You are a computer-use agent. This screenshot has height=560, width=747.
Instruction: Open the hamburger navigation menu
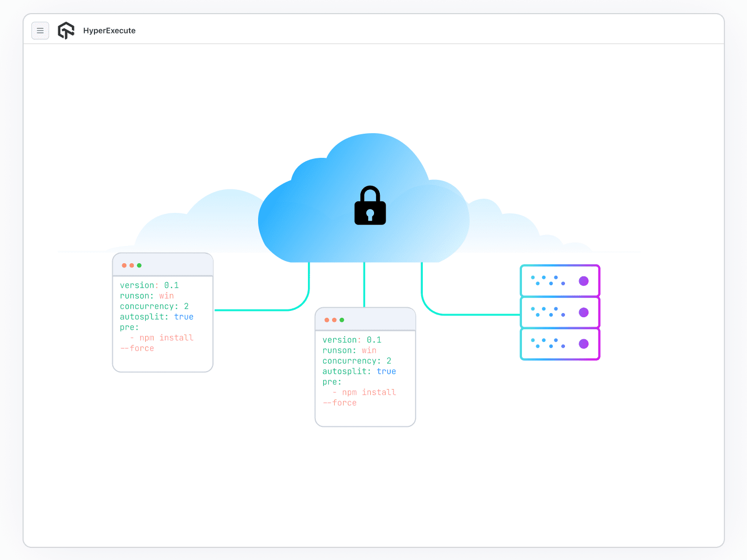40,30
